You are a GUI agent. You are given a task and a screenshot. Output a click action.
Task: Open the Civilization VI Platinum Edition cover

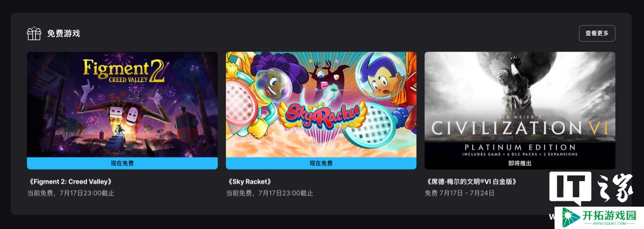coord(520,104)
